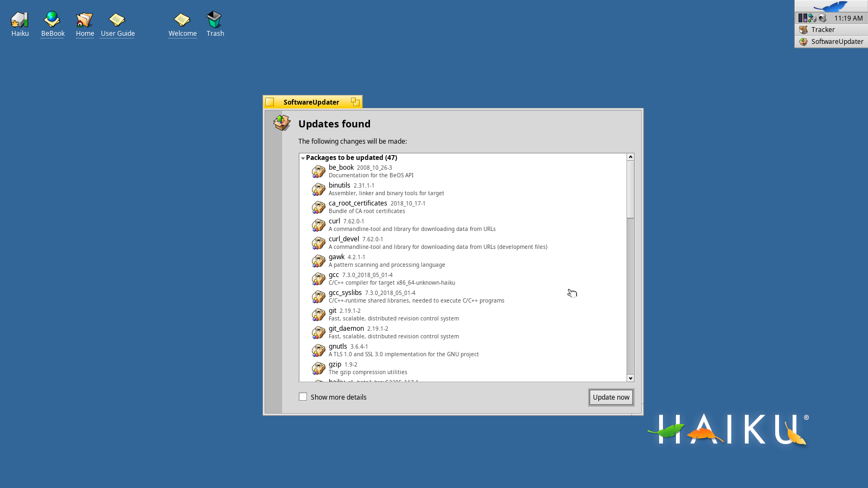The width and height of the screenshot is (868, 488).
Task: Click the binutils package icon
Action: [x=318, y=189]
